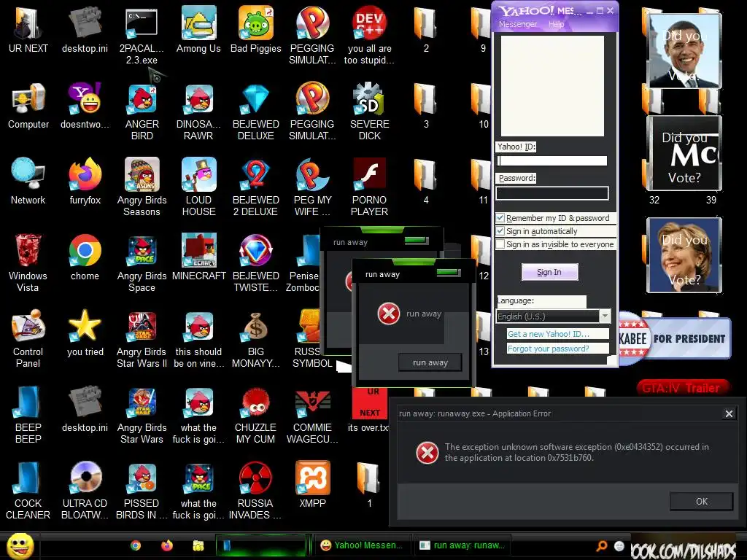
Task: Open the Messenger menu in Yahoo
Action: (518, 24)
